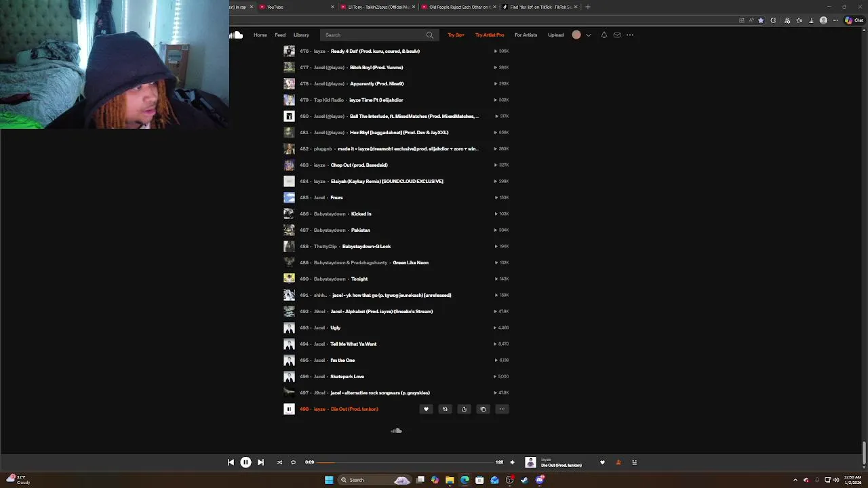The height and width of the screenshot is (488, 868).
Task: Open the browser downloads icon
Action: pos(811,20)
